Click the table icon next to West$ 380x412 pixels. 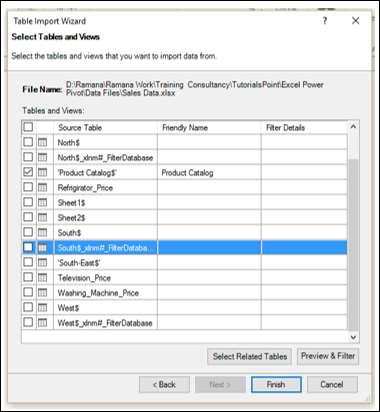tap(42, 308)
